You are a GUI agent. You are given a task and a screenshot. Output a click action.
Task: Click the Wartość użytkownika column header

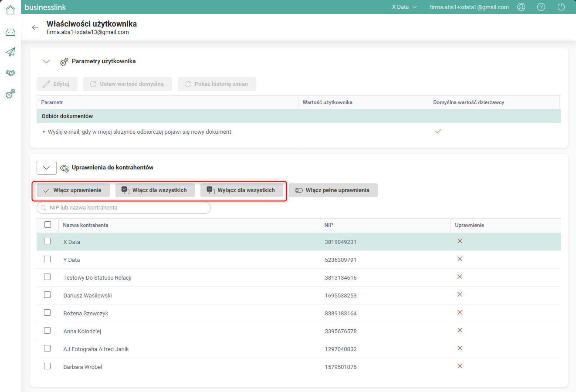[363, 102]
